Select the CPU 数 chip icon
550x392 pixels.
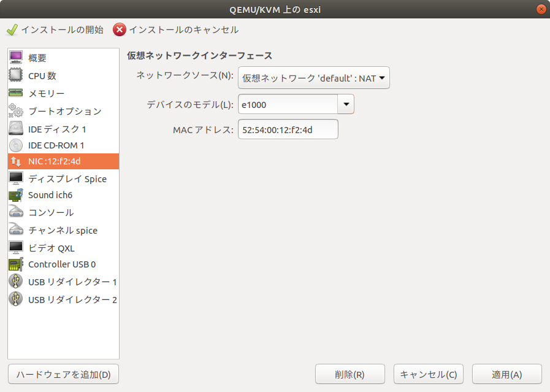coord(16,75)
